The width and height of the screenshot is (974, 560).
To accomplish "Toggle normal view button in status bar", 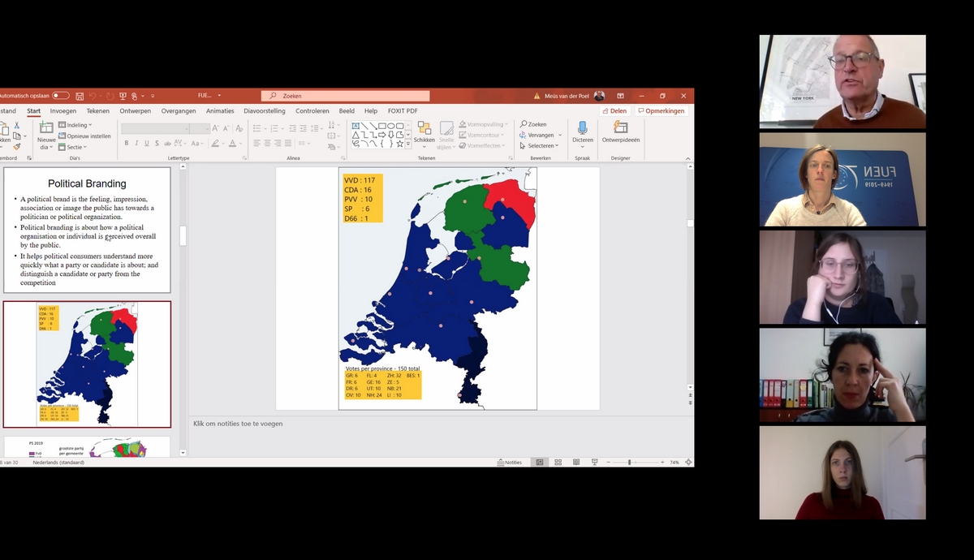I will coord(540,462).
